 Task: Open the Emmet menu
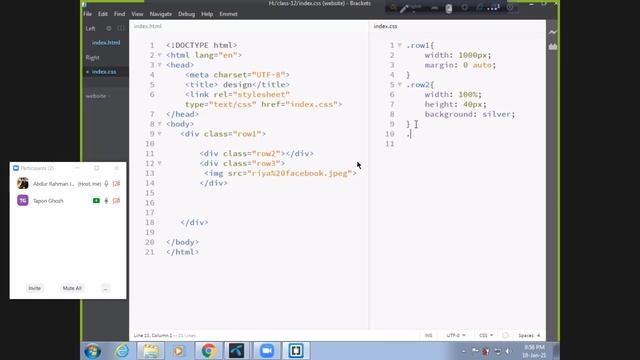[229, 14]
